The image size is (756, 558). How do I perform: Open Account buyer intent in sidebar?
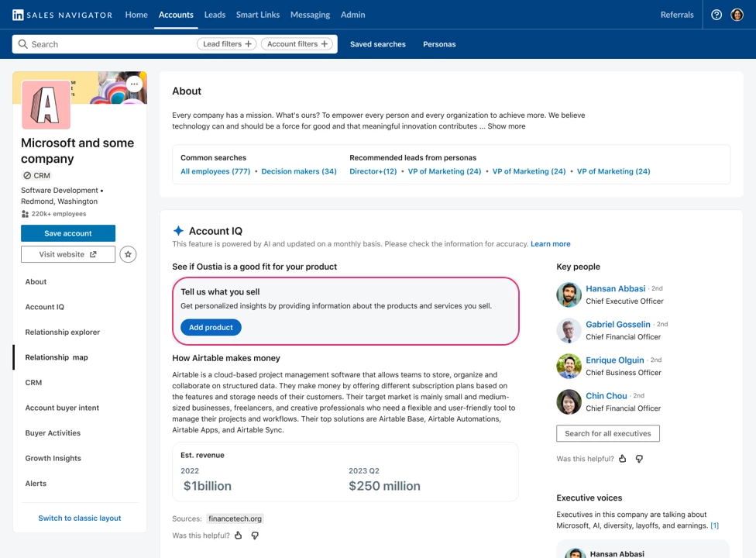pos(62,408)
